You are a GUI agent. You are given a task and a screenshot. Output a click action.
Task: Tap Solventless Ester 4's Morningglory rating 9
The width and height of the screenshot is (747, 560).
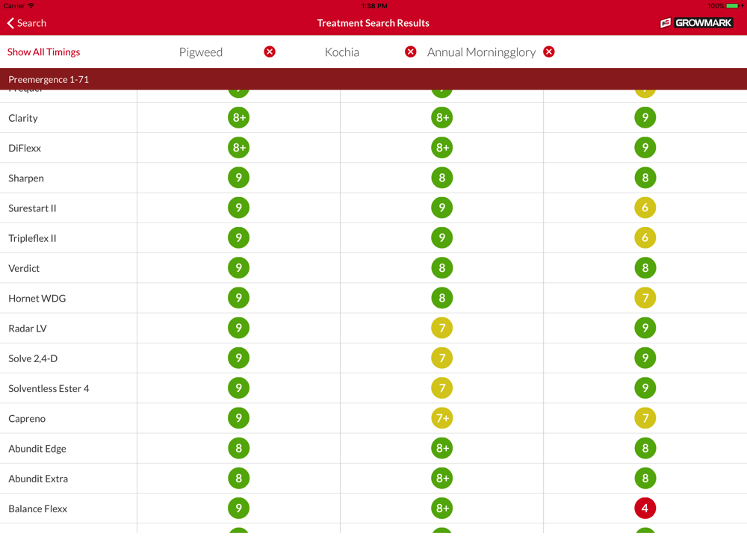645,388
